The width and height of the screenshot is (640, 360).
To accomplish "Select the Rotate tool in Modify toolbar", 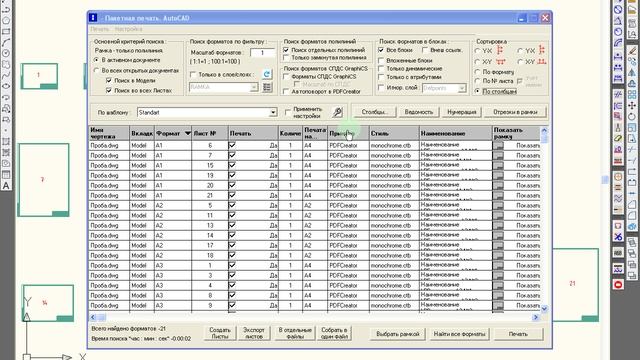I will [632, 117].
